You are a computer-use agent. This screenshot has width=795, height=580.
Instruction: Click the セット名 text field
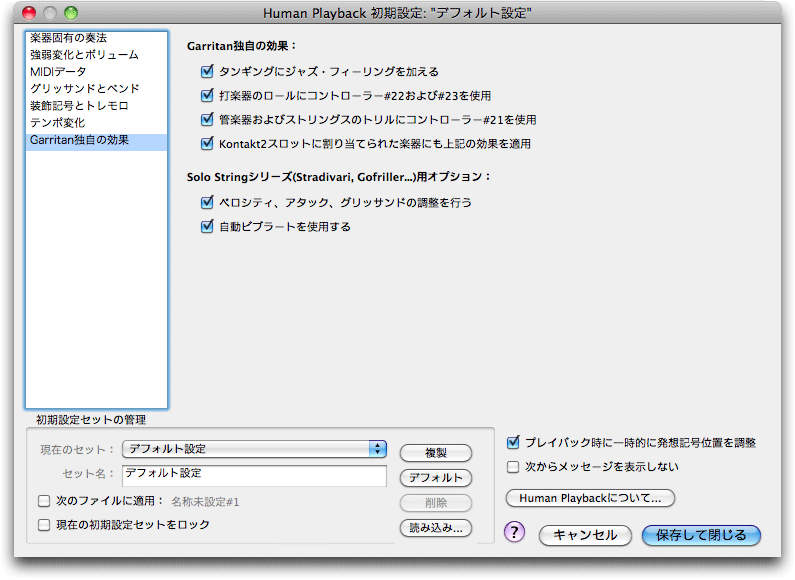coord(255,476)
